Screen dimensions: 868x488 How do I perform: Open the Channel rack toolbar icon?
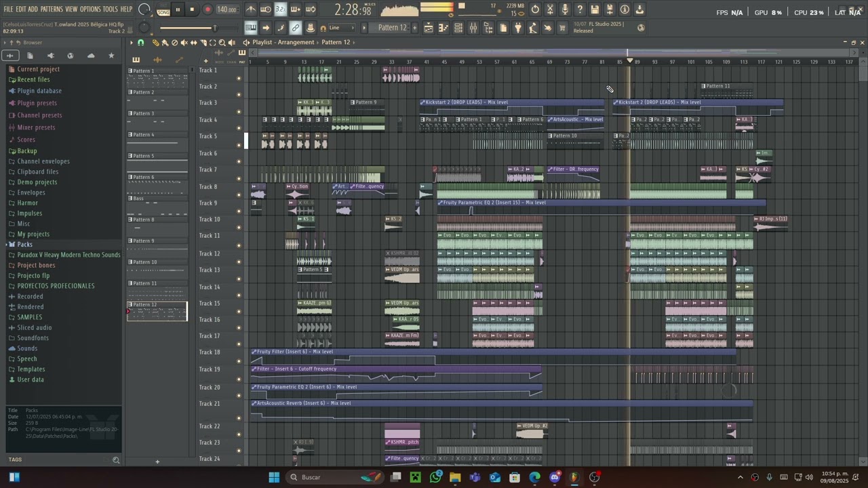458,28
